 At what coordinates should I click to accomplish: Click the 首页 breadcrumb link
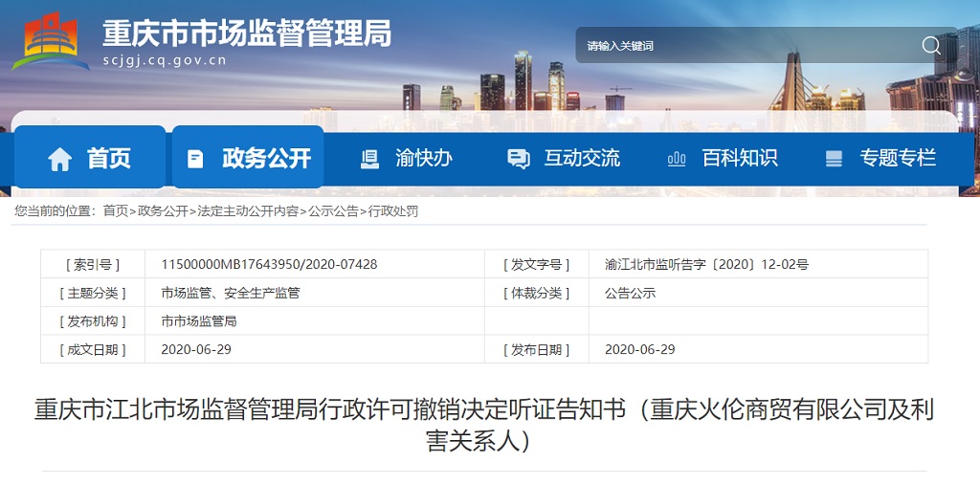(116, 211)
